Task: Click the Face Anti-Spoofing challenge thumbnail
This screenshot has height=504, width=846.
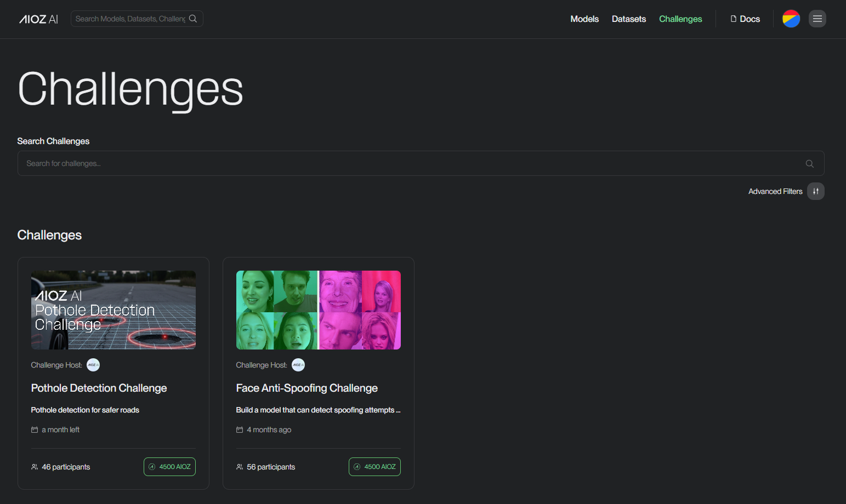Action: 318,310
